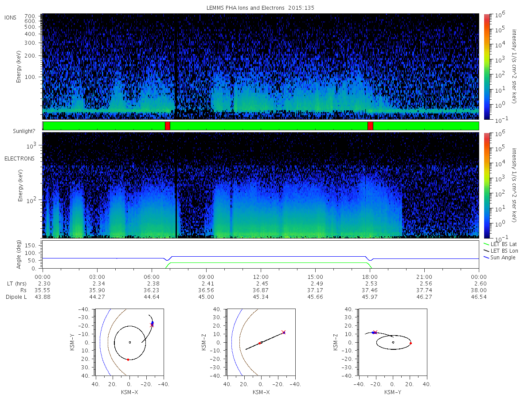Click the second red segment near 18:00 in Sunlight bar
The width and height of the screenshot is (532, 399).
(x=370, y=126)
